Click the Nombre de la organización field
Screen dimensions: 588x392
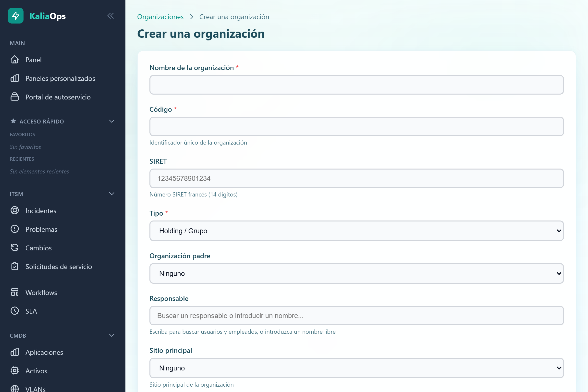[356, 85]
